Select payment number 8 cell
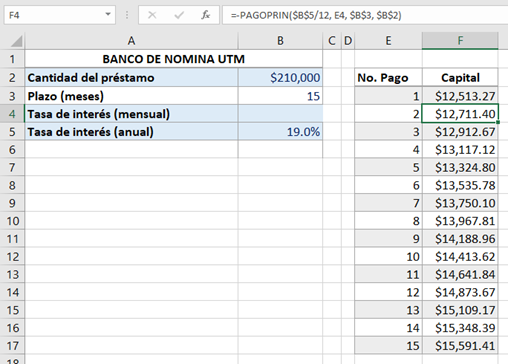508x364 pixels. tap(388, 221)
